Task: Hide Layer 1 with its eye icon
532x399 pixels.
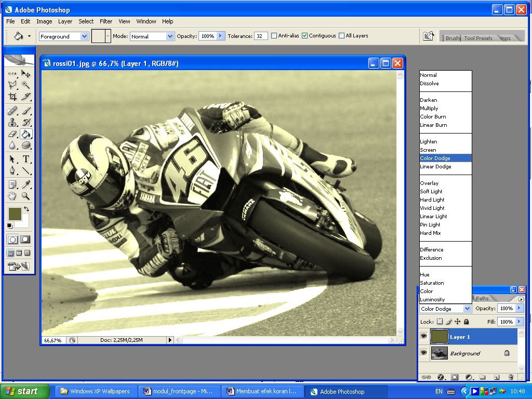Action: [423, 336]
